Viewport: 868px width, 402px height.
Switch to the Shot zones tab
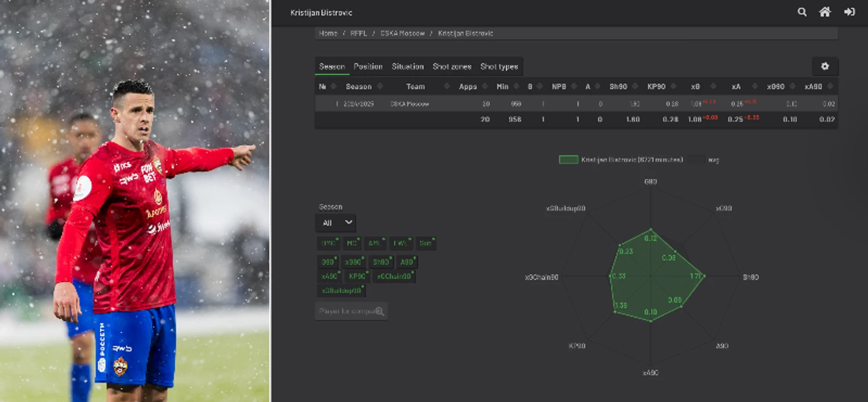pyautogui.click(x=452, y=67)
